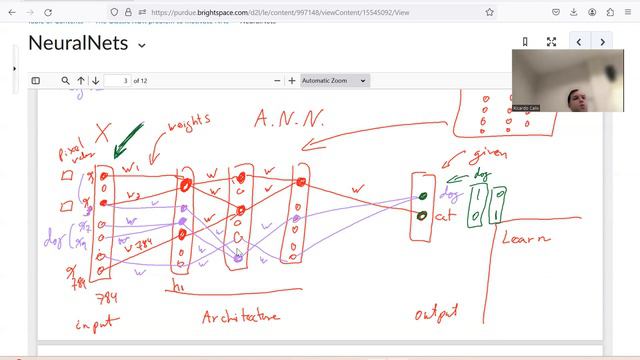This screenshot has height=360, width=640.
Task: Open find in document search
Action: [x=65, y=81]
